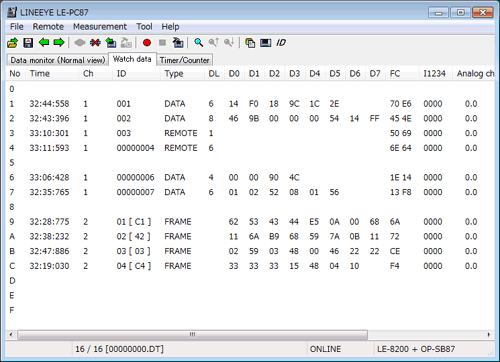The width and height of the screenshot is (500, 362).
Task: Click the 01 [ C1 ] ID cell
Action: click(x=134, y=222)
